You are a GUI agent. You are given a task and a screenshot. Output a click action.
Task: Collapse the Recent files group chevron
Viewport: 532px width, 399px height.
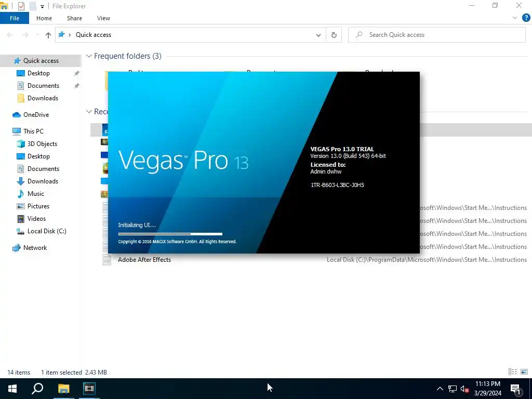(89, 112)
